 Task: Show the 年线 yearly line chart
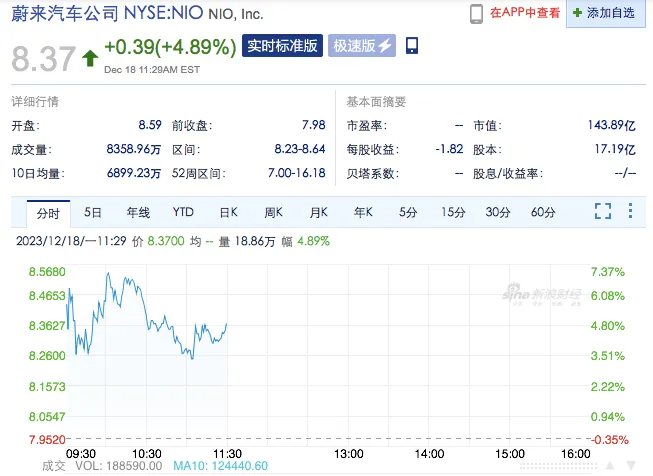tap(137, 212)
